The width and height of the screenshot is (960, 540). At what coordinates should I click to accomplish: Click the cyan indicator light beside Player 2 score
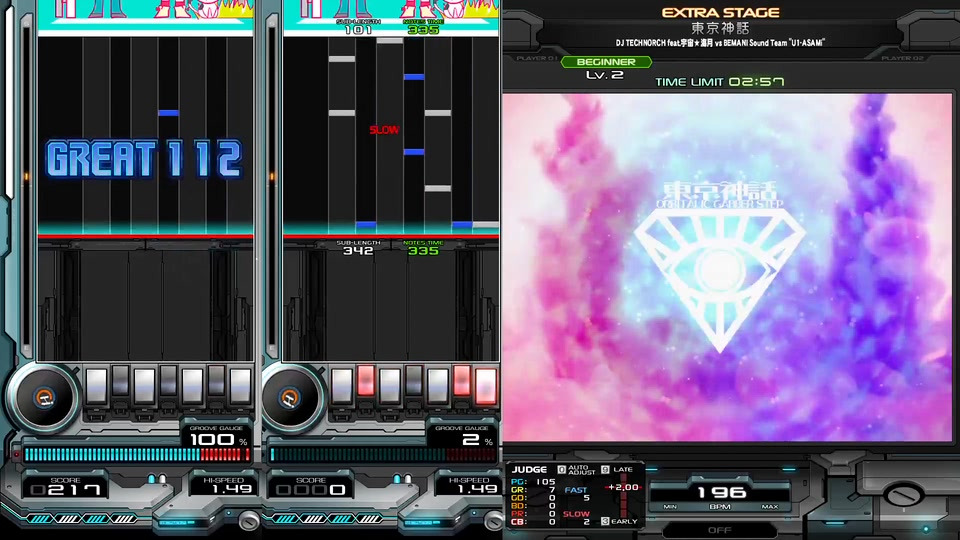coord(397,479)
